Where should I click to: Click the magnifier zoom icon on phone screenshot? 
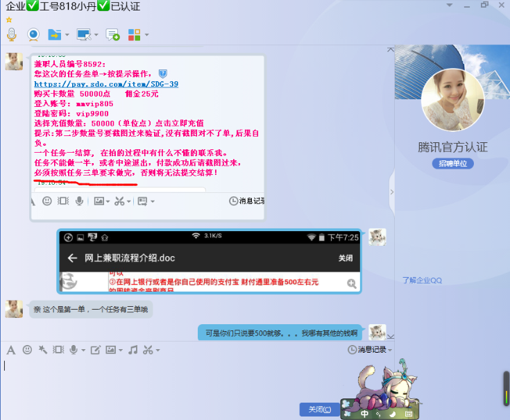tap(351, 283)
